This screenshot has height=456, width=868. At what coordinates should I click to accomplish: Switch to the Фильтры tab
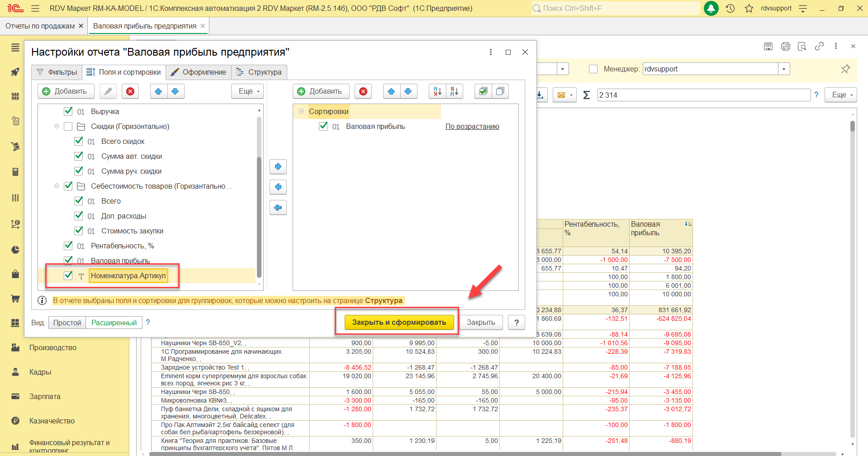(x=57, y=72)
